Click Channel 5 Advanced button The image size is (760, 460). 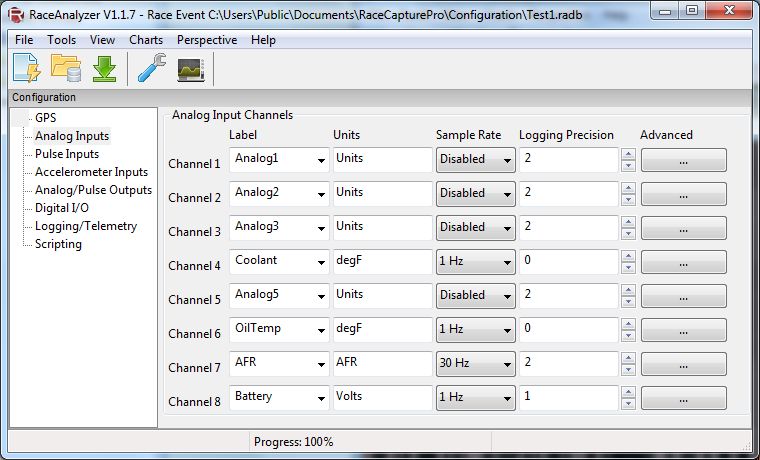tap(683, 296)
